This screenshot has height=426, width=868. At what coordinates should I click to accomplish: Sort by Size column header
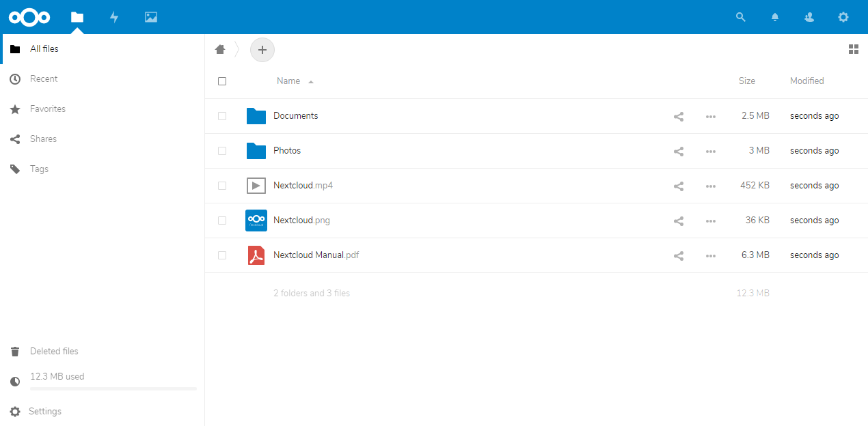pyautogui.click(x=747, y=81)
